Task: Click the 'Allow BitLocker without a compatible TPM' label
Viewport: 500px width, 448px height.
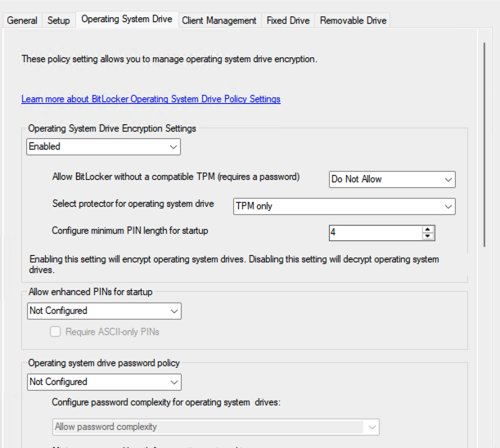Action: point(176,177)
